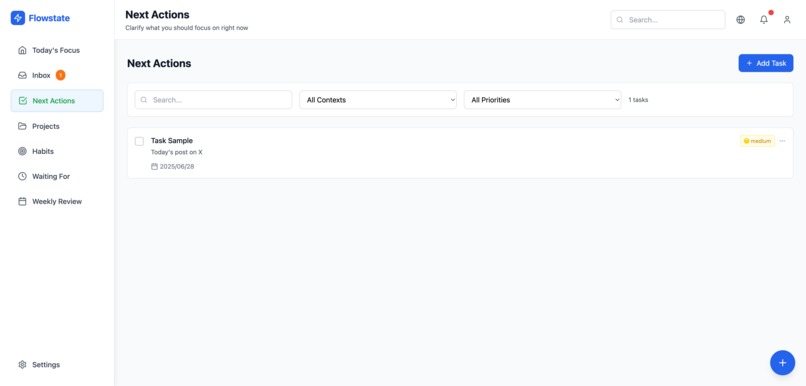806x386 pixels.
Task: Click the Inbox tray icon
Action: (22, 76)
